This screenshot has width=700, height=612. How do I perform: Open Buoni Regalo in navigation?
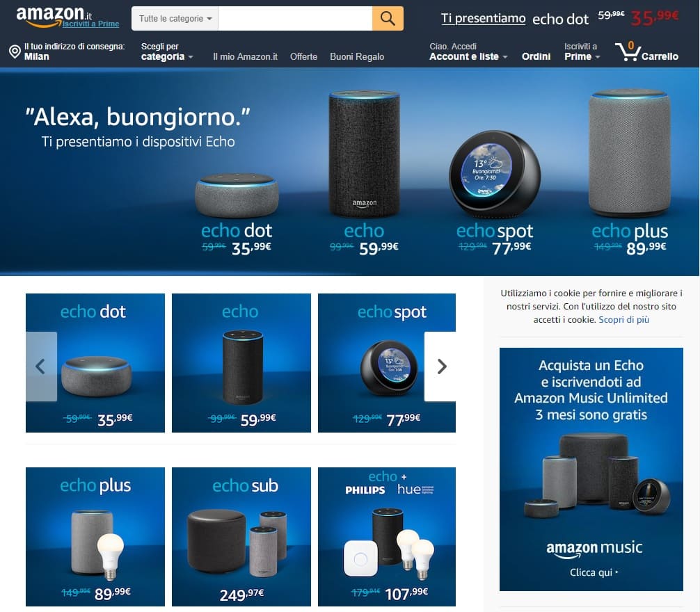click(x=357, y=56)
